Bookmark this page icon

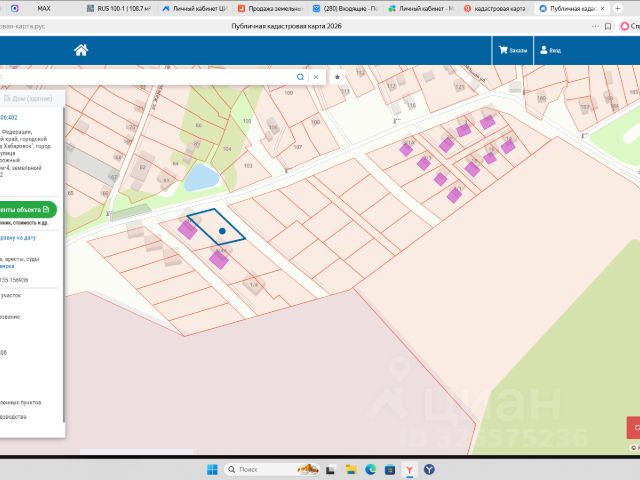(x=608, y=27)
